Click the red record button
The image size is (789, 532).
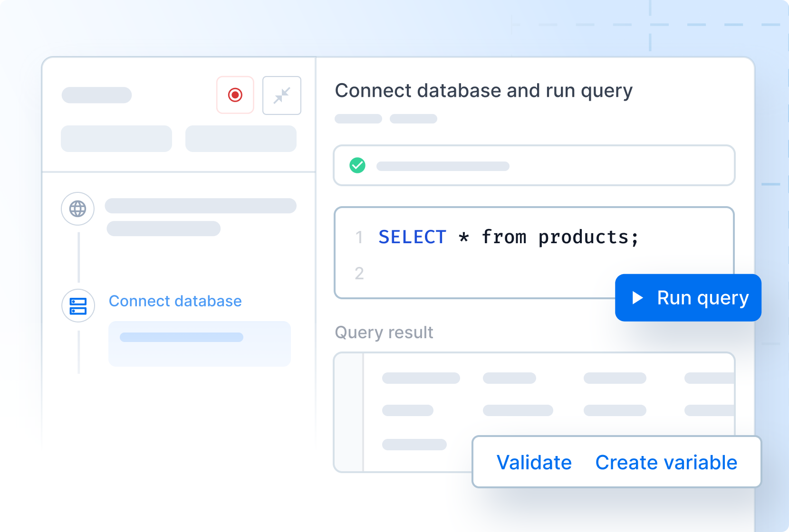[x=235, y=95]
